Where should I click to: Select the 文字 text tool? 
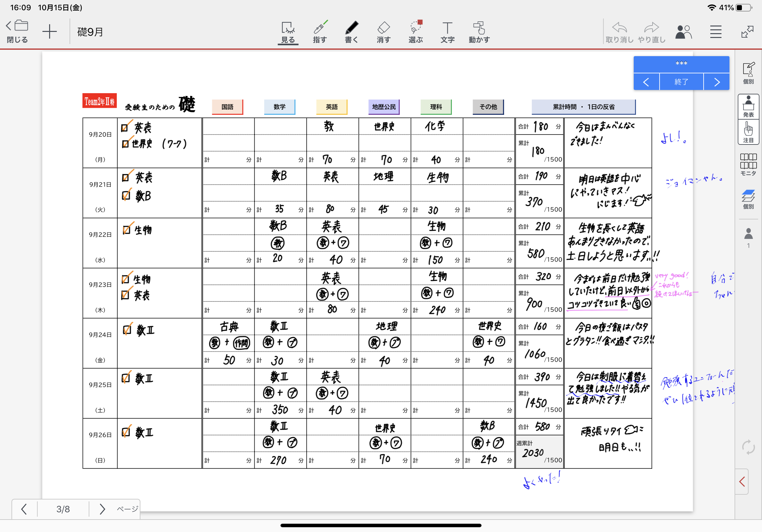(x=447, y=32)
